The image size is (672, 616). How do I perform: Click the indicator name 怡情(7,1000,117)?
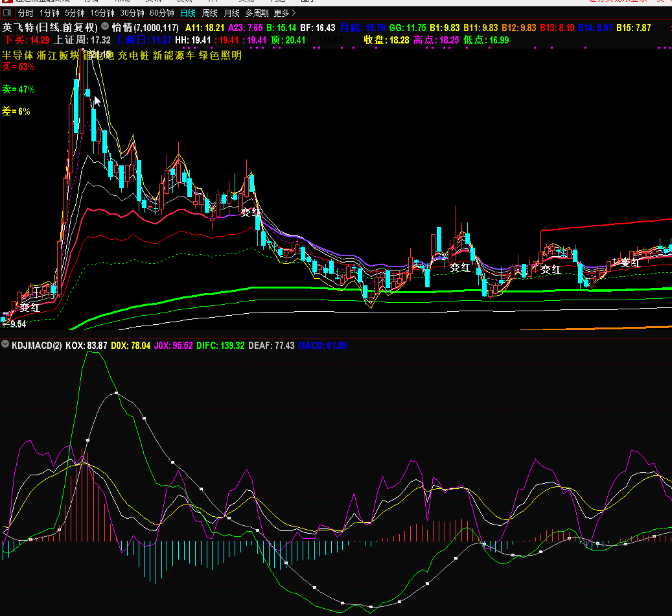[145, 28]
